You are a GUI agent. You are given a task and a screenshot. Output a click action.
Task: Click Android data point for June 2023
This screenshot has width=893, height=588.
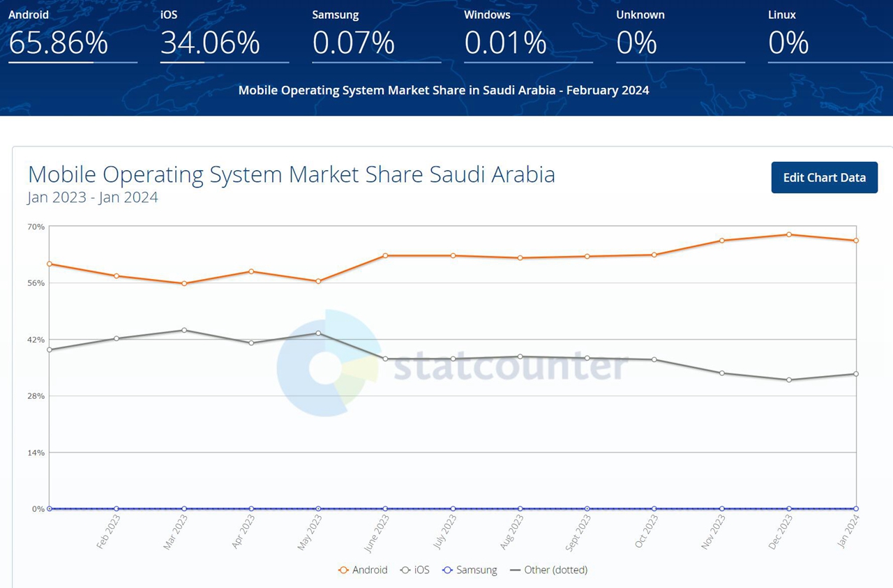click(385, 255)
